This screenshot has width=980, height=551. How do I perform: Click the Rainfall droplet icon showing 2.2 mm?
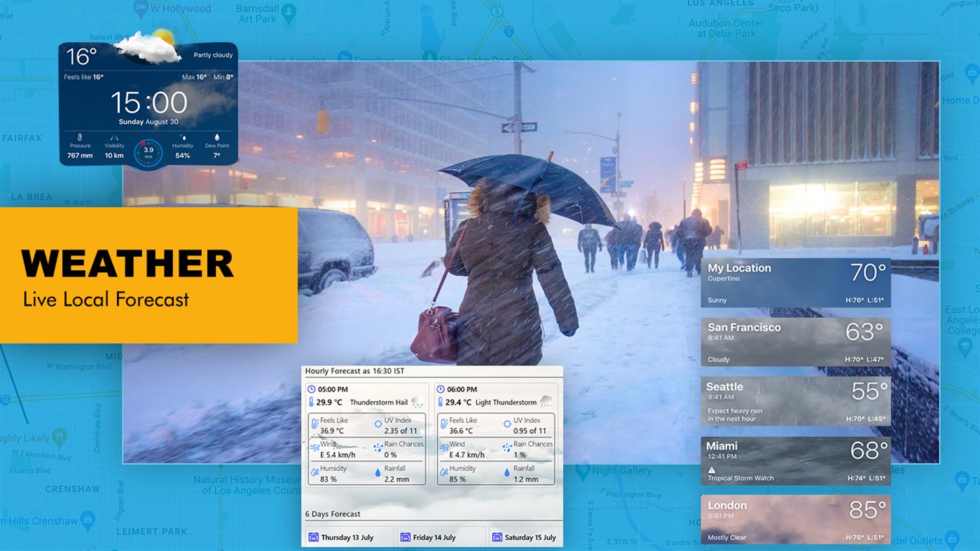[378, 472]
